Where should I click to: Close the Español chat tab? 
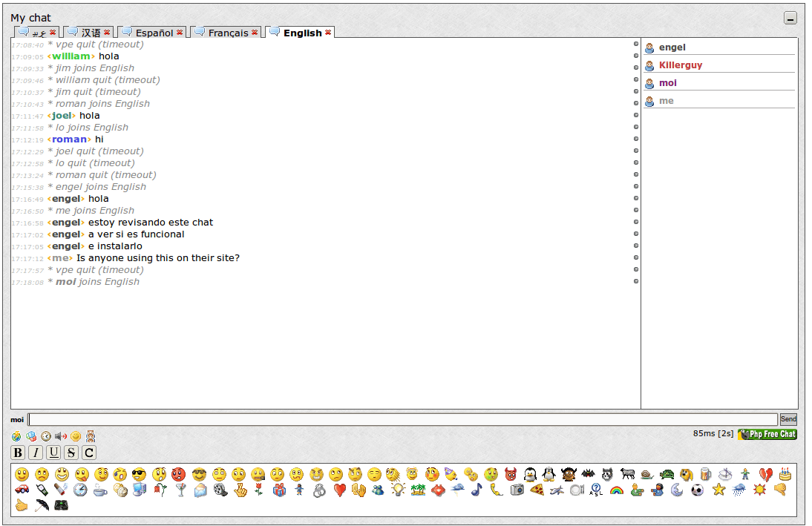pyautogui.click(x=180, y=32)
